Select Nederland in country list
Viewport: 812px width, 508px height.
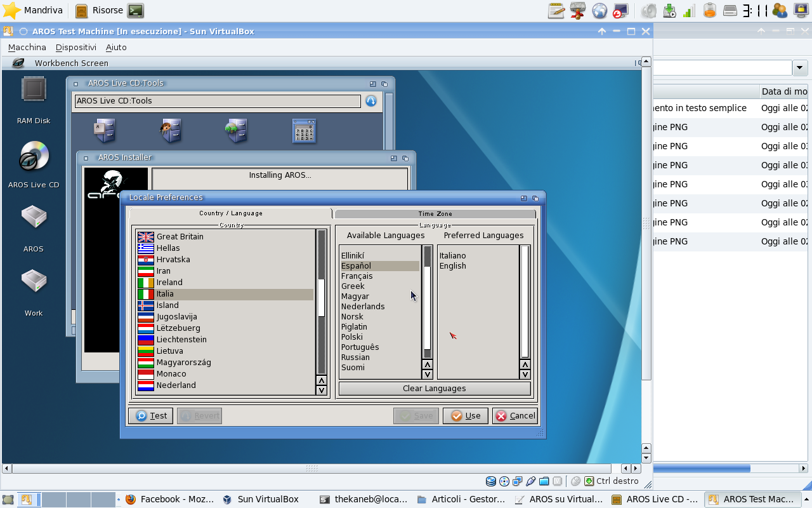225,385
